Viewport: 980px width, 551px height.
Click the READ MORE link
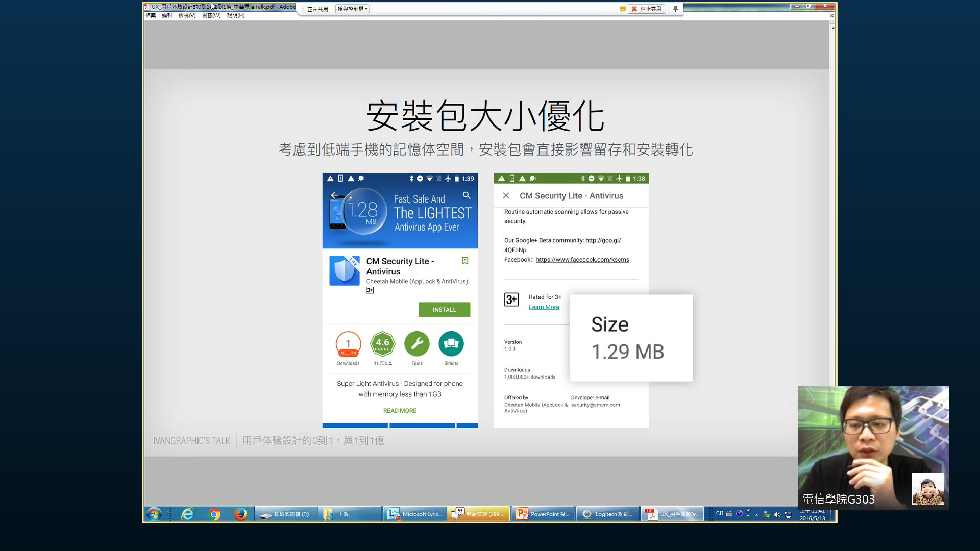click(x=400, y=411)
